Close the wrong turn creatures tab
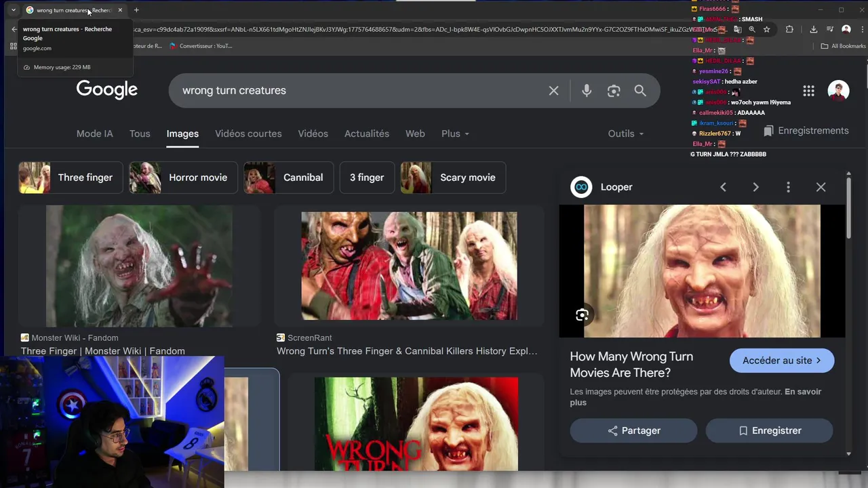This screenshot has height=488, width=868. tap(120, 10)
